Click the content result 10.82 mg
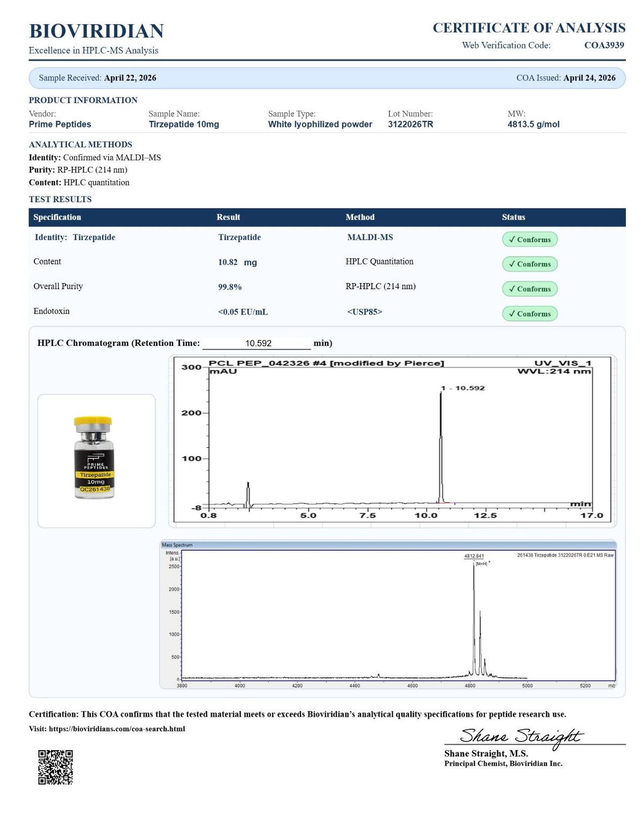This screenshot has width=644, height=834. (x=237, y=262)
